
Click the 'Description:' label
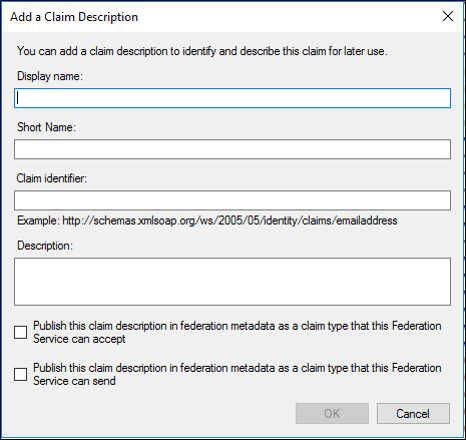point(45,246)
